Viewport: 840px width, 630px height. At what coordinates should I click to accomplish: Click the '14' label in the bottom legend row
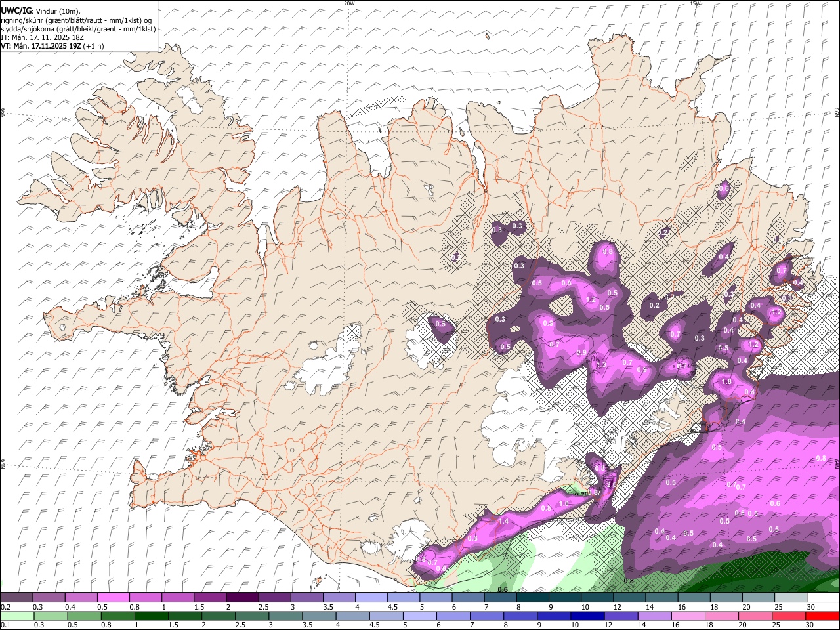642,625
